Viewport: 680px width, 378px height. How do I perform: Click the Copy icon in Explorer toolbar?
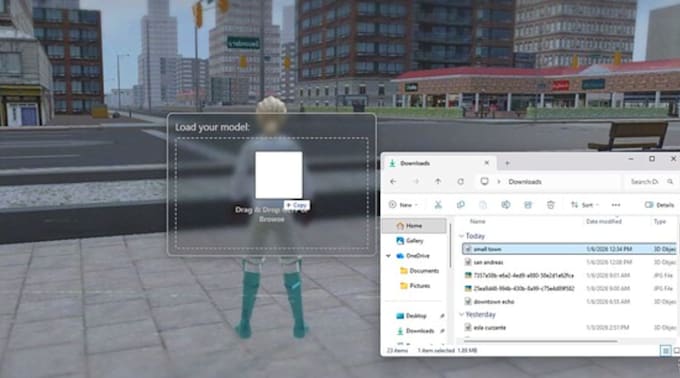pyautogui.click(x=461, y=205)
